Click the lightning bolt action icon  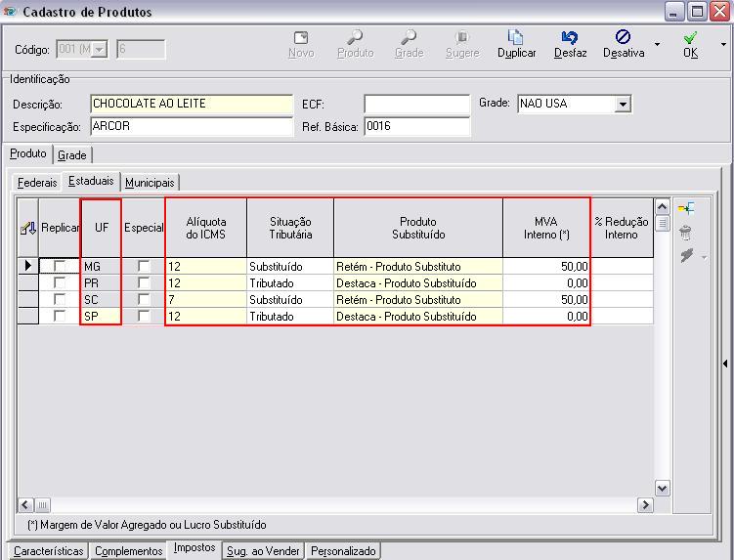coord(686,255)
